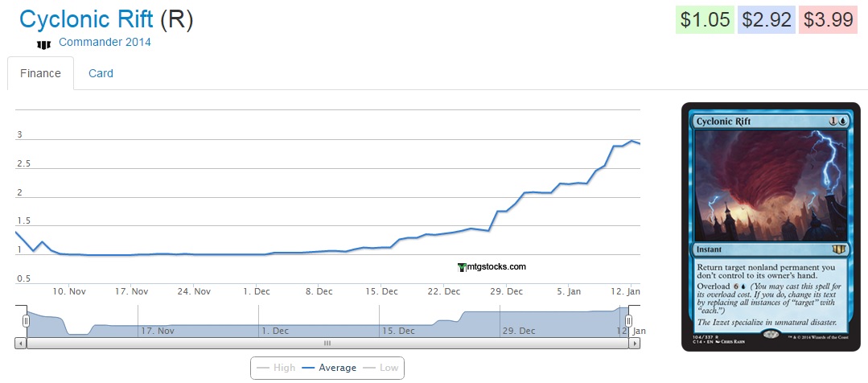The image size is (868, 383).
Task: Open the Cyclonic Rift title link
Action: (x=86, y=19)
